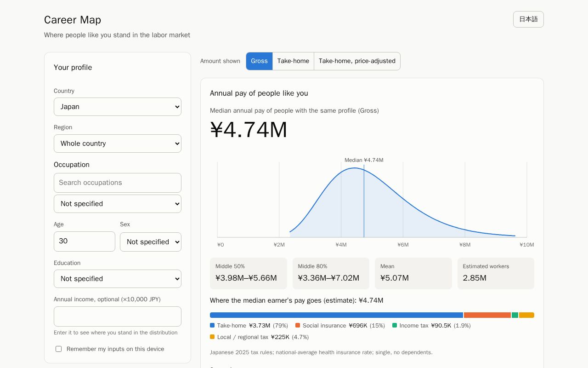This screenshot has width=588, height=368.
Task: Click the Age input showing 30
Action: tap(85, 241)
